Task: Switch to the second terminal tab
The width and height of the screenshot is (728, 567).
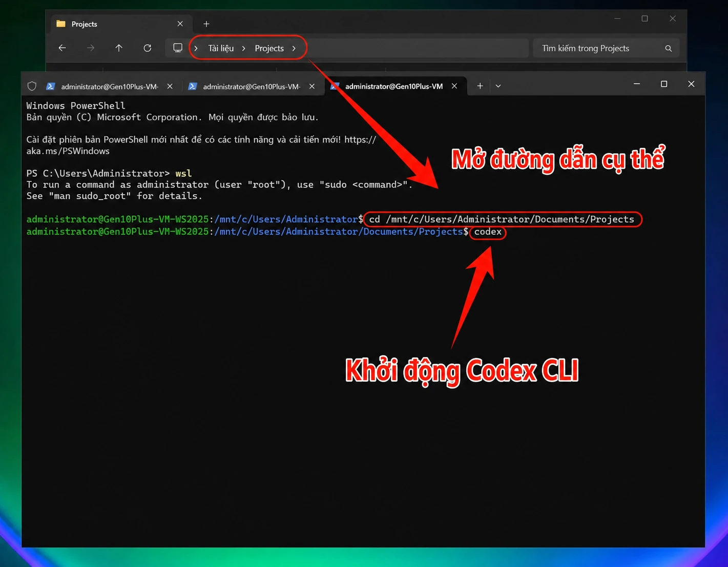Action: (252, 87)
